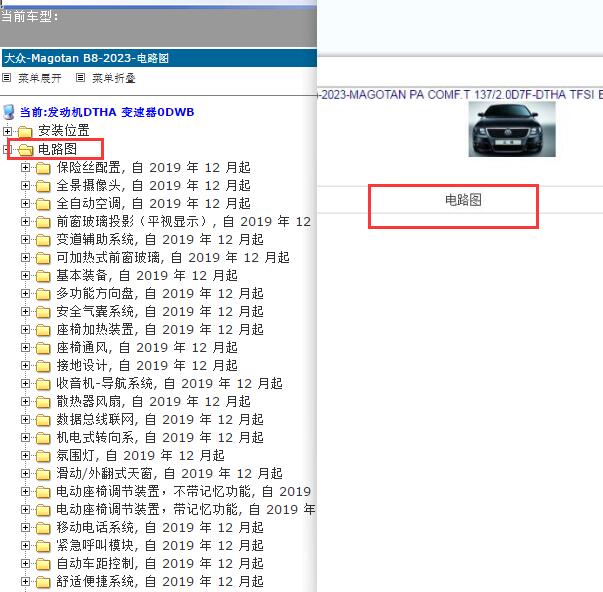Expand the 变道辅助系统 node
This screenshot has width=603, height=592.
[25, 239]
